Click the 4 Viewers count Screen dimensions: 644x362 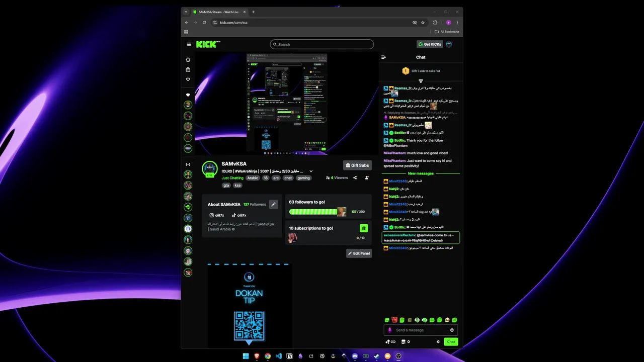337,178
